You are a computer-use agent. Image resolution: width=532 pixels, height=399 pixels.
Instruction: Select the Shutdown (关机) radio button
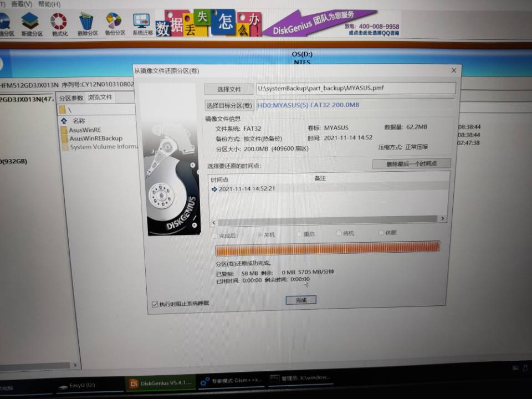click(259, 235)
